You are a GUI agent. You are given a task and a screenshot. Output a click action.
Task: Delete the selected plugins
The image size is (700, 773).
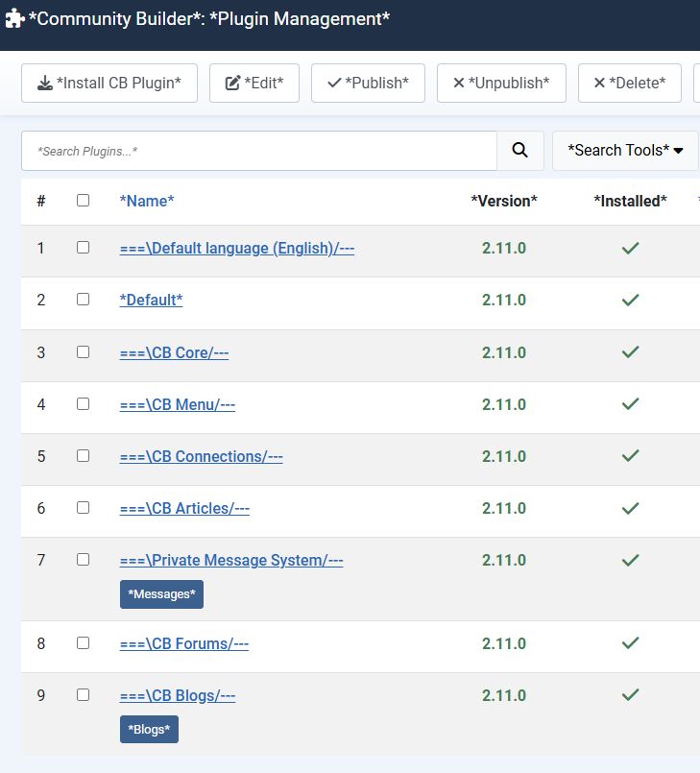[x=629, y=84]
